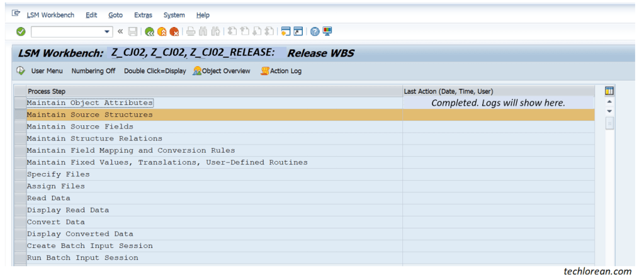
Task: Click the Print icon
Action: [x=191, y=31]
